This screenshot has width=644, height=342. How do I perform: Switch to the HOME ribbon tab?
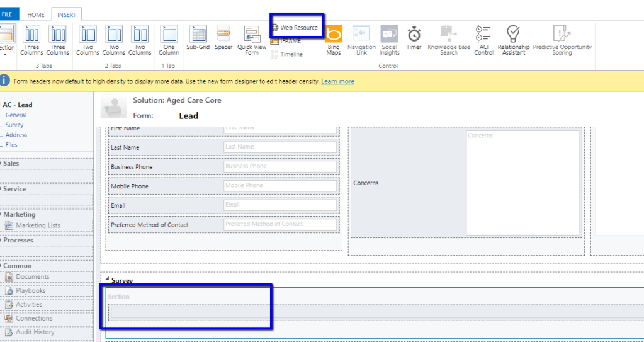(x=35, y=14)
